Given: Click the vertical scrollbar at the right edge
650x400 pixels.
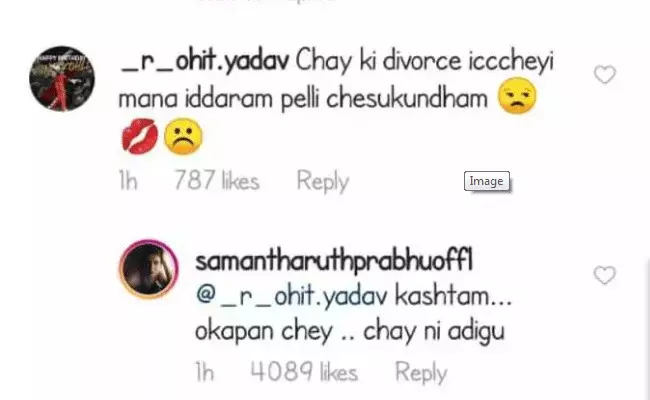Looking at the screenshot, I should click(x=648, y=327).
